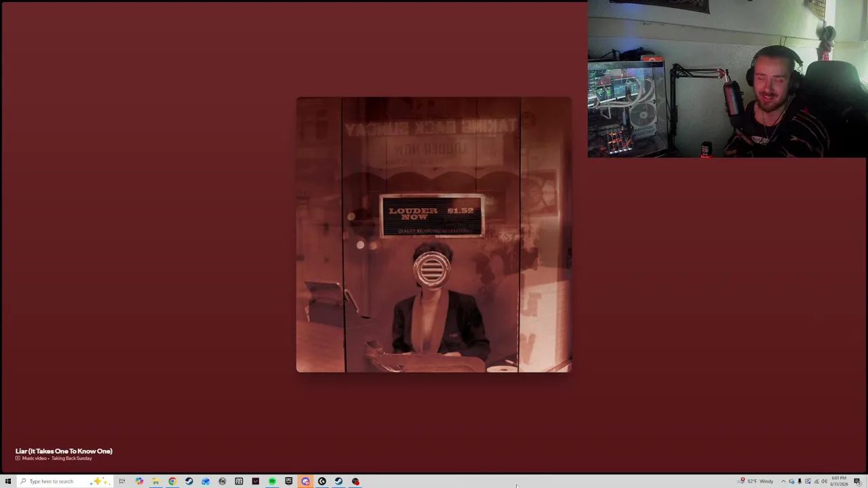This screenshot has width=868, height=488.
Task: Open the network tray icon
Action: [x=816, y=481]
